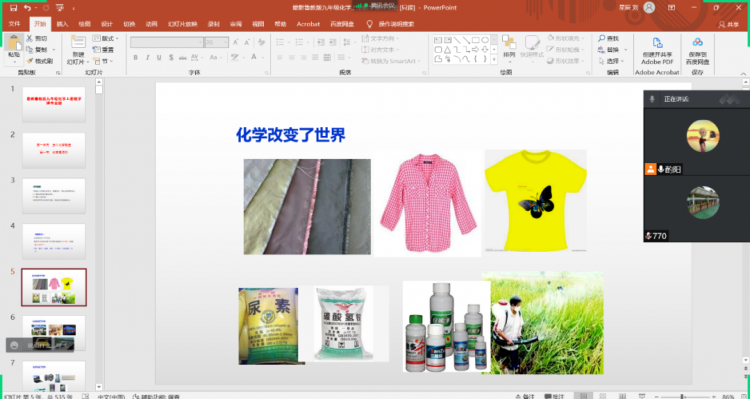
Task: Switch to Normal view in status bar
Action: pos(583,396)
